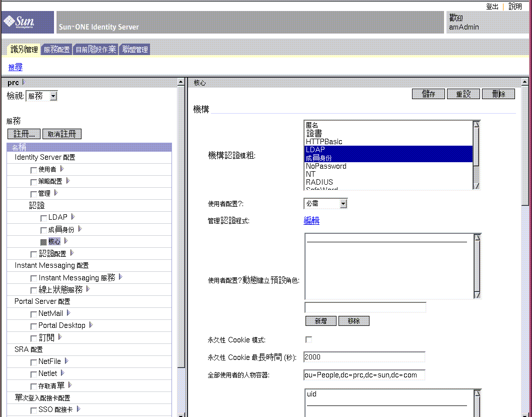Check the Netlet service checkbox

pyautogui.click(x=33, y=374)
